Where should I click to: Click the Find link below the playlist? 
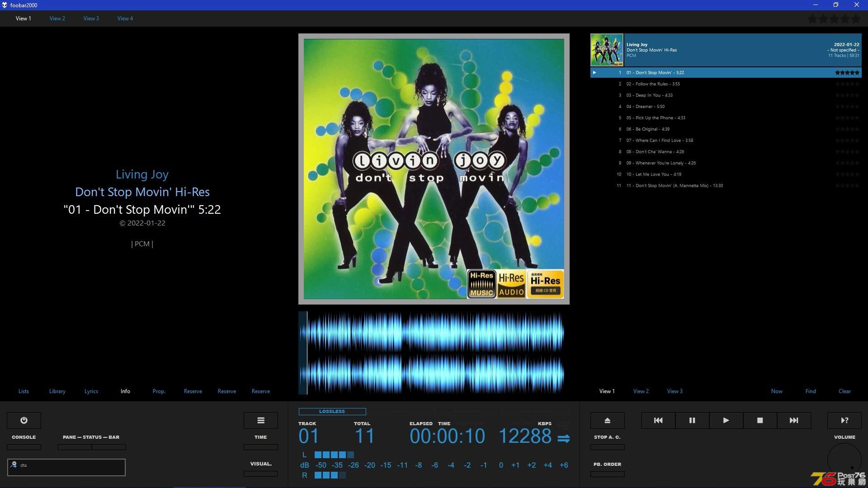(811, 391)
